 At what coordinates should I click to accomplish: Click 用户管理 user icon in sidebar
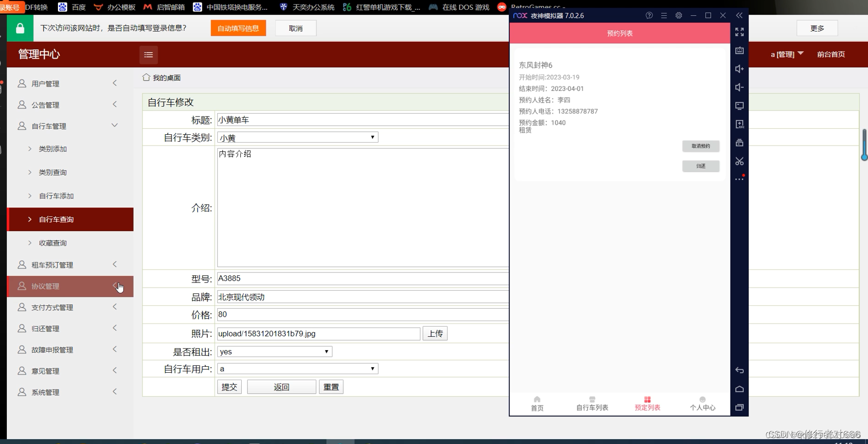[x=22, y=84]
